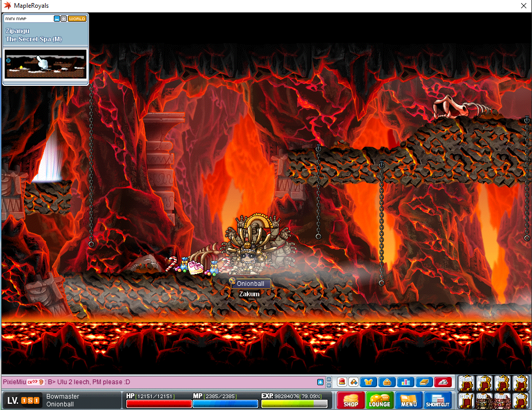This screenshot has width=532, height=410.
Task: Click the Onionball character name tag
Action: click(x=250, y=284)
